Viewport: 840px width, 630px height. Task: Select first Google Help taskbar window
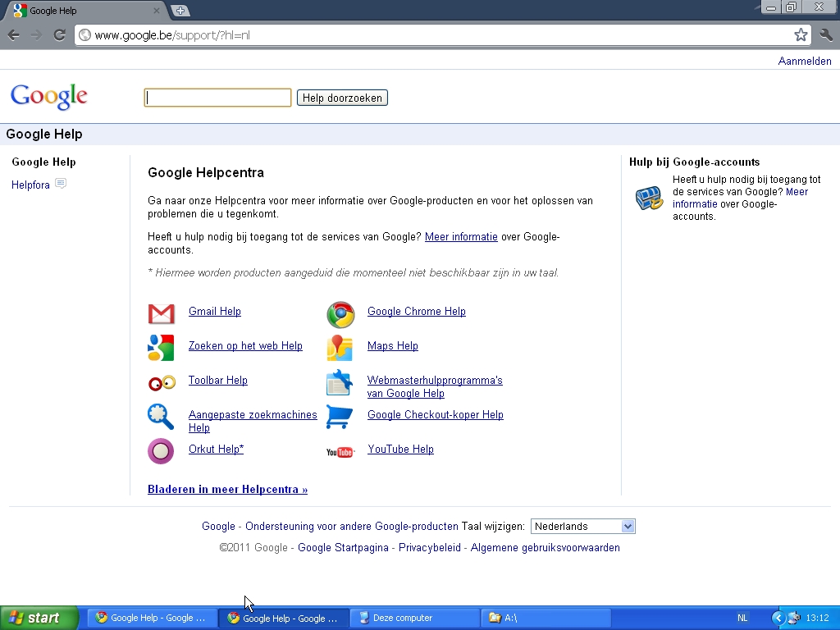pos(152,618)
